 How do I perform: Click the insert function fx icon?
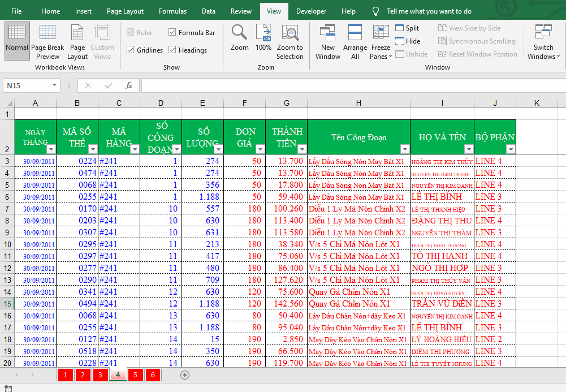coord(129,85)
